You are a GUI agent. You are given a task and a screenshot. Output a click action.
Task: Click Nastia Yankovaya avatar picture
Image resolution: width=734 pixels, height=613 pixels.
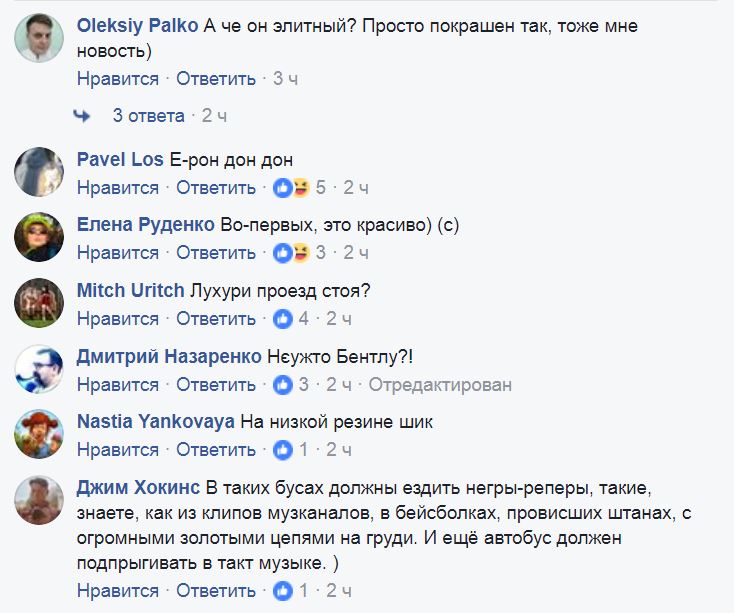[39, 434]
